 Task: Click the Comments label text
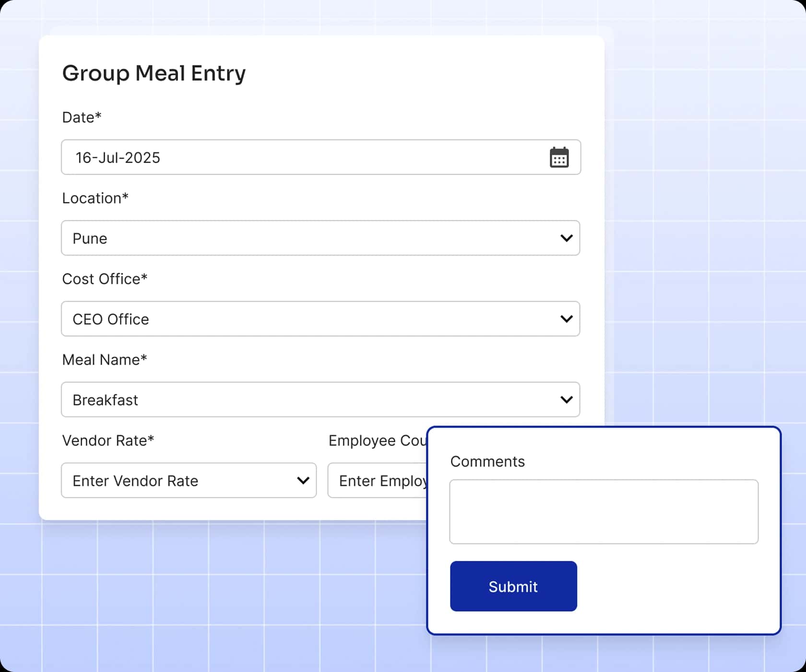tap(487, 461)
